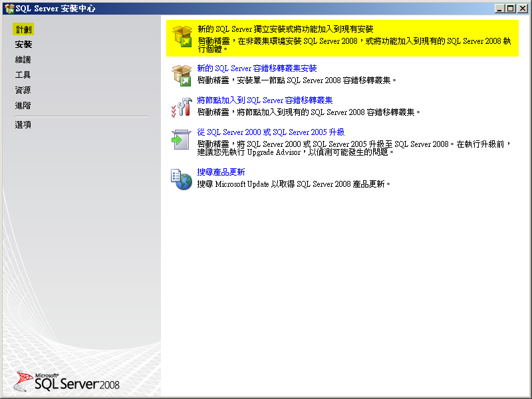
Task: Click the title bar installation center icon
Action: 8,9
